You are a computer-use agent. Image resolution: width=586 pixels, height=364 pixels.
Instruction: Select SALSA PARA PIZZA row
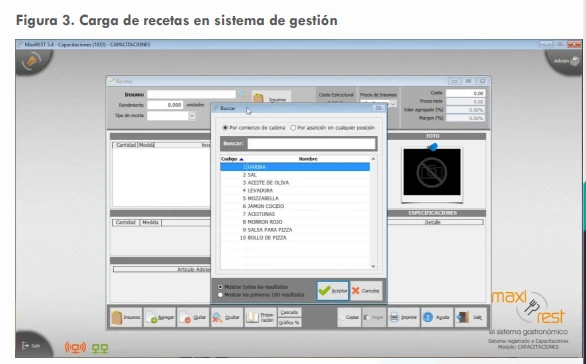click(295, 230)
